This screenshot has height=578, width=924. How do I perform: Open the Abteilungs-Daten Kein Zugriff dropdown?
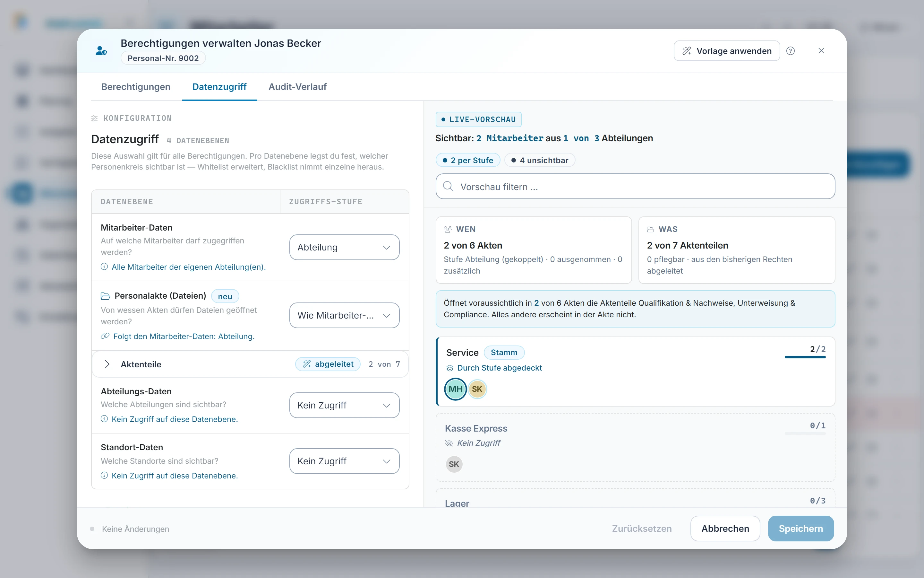pos(344,405)
